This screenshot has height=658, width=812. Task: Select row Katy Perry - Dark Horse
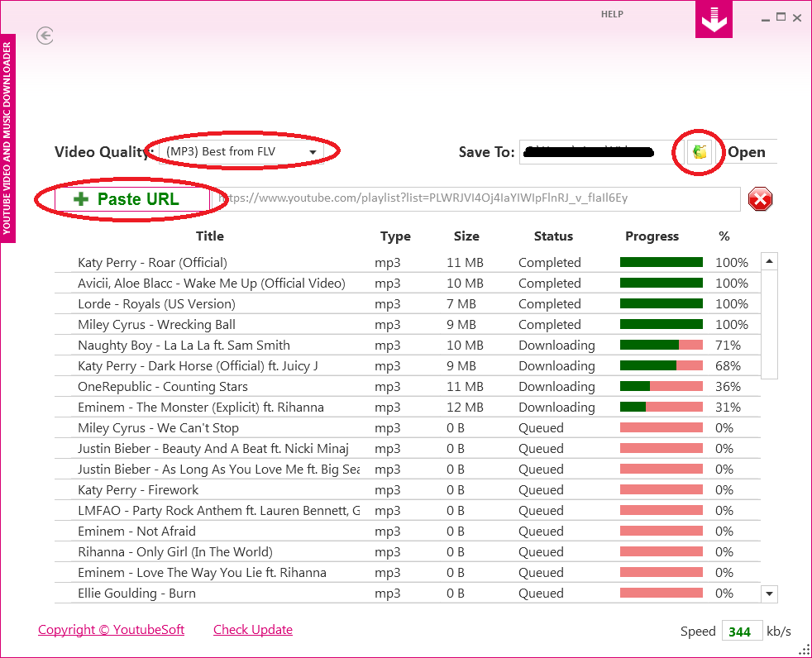(407, 366)
